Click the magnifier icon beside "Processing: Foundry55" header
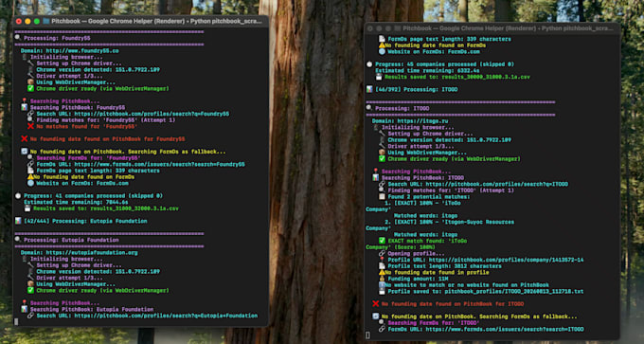Viewport: 644px width, 344px height. (x=18, y=38)
